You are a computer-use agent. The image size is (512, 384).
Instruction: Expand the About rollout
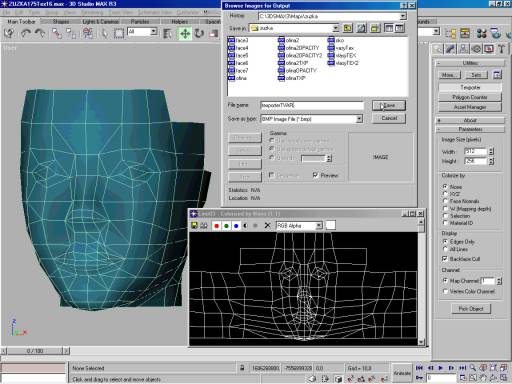470,120
